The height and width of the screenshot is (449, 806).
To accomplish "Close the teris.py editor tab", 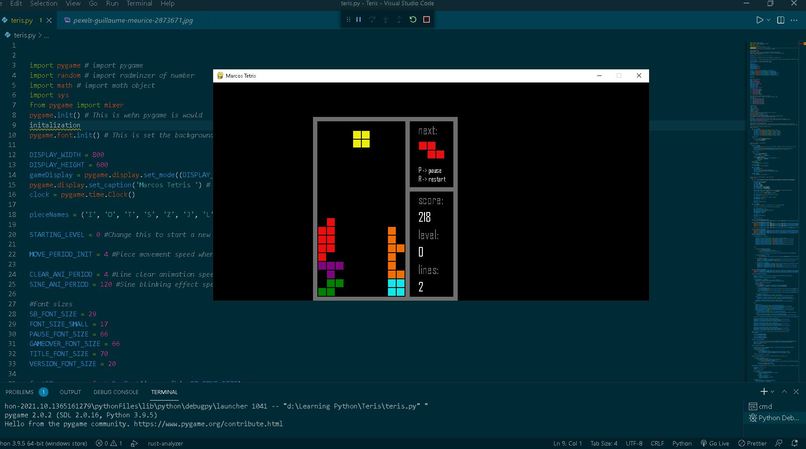I will point(49,21).
